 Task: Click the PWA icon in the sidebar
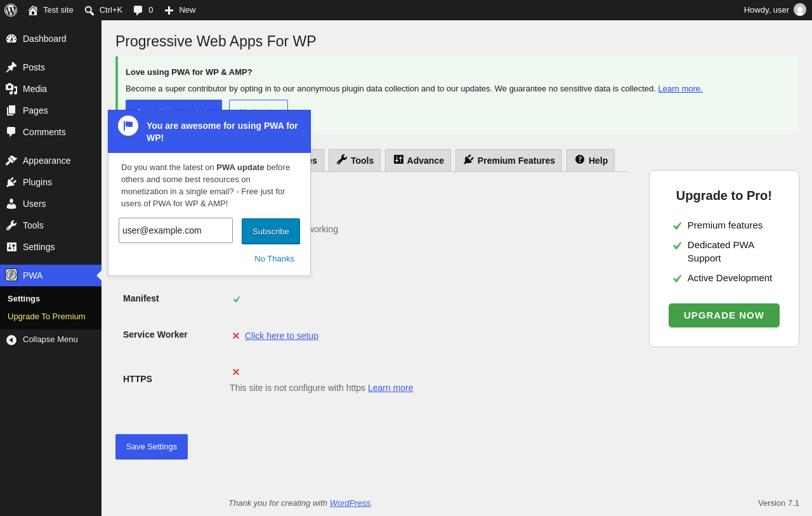[x=11, y=275]
